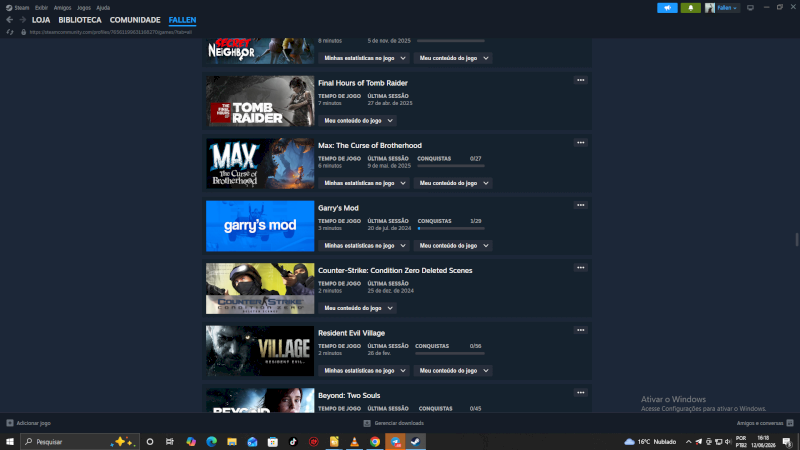800x450 pixels.
Task: Launch VLC media player from the taskbar
Action: [x=355, y=441]
